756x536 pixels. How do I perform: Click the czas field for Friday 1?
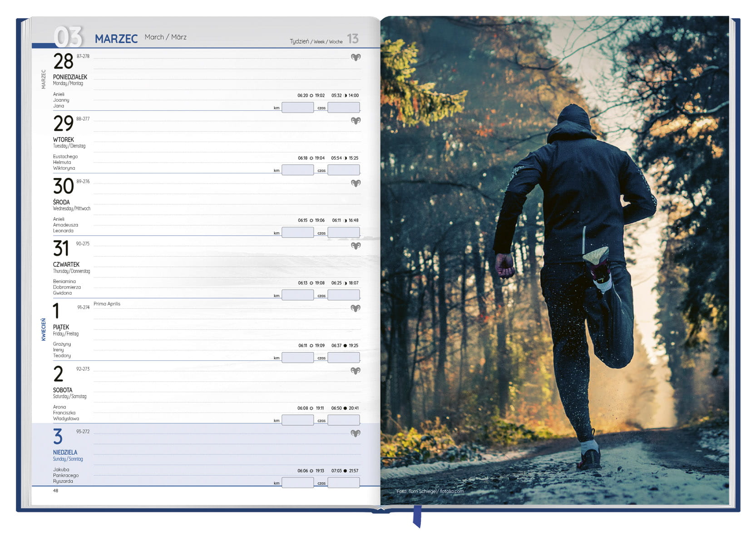(x=344, y=358)
